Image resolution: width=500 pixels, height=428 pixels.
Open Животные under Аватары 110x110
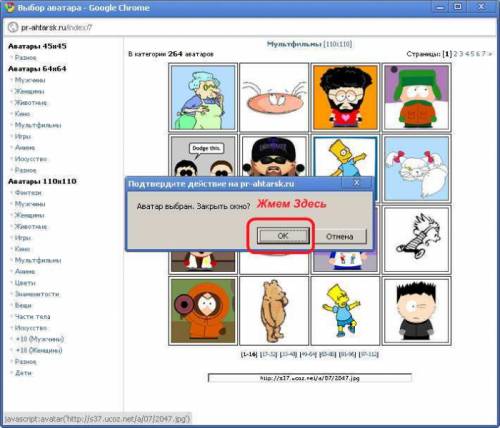[31, 227]
